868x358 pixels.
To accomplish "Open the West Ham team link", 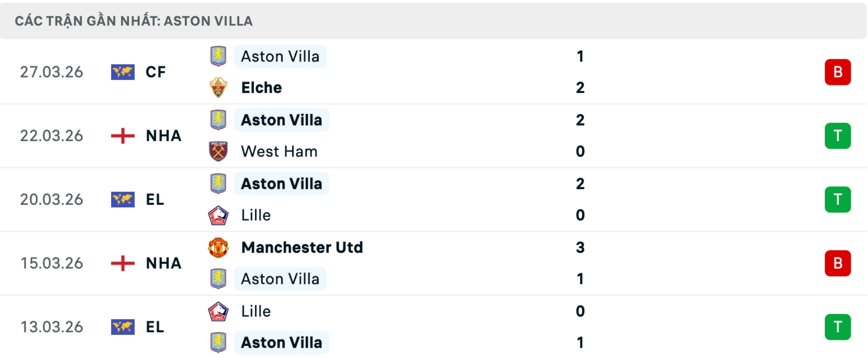I will [x=279, y=151].
